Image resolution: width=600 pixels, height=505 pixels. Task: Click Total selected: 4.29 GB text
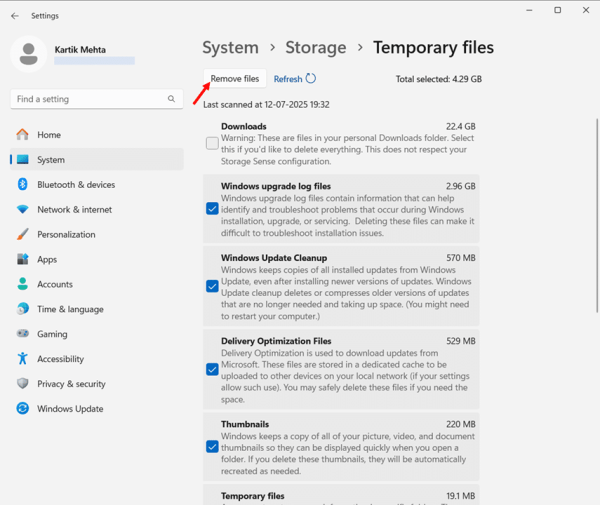pyautogui.click(x=439, y=79)
